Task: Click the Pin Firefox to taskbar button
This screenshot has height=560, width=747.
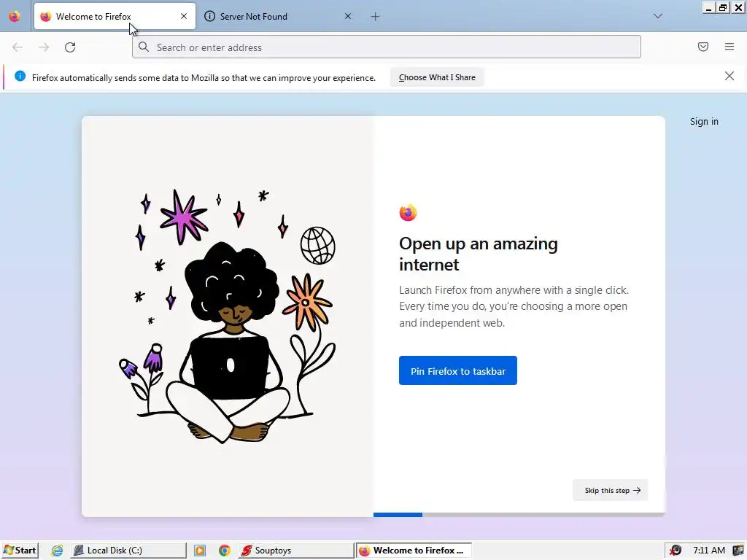Action: click(x=458, y=370)
